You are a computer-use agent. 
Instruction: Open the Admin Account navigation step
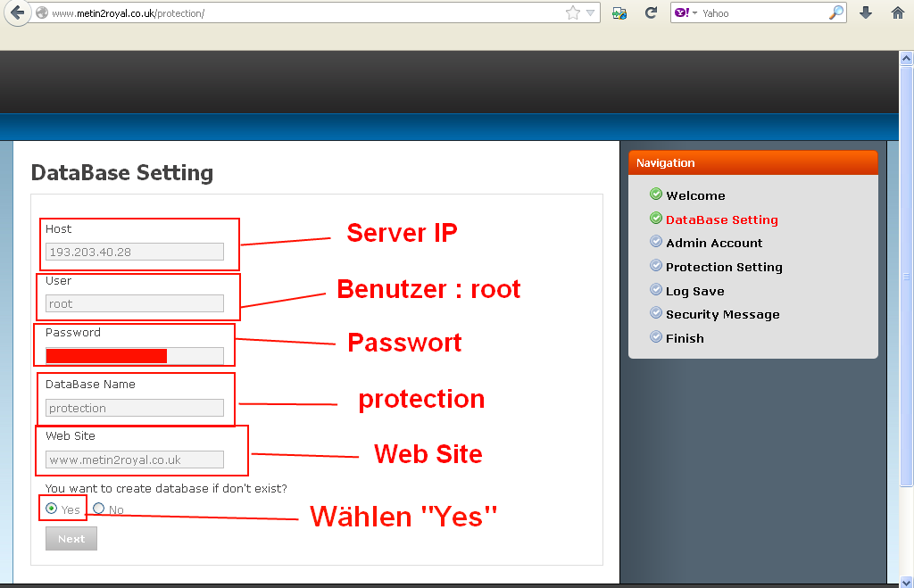[x=714, y=243]
